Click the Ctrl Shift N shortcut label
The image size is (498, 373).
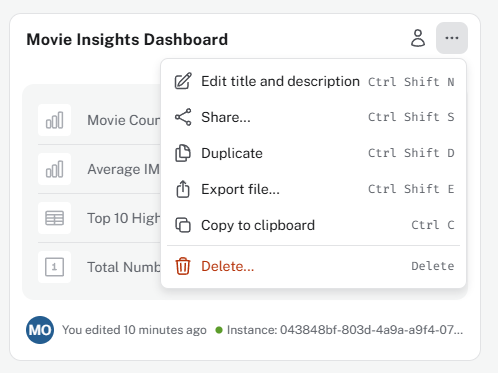click(x=411, y=82)
